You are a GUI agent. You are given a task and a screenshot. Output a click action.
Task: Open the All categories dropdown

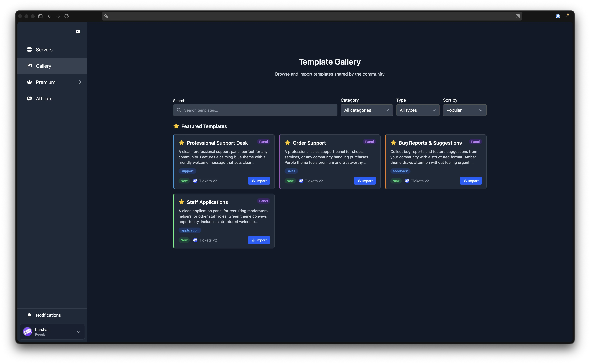click(367, 110)
